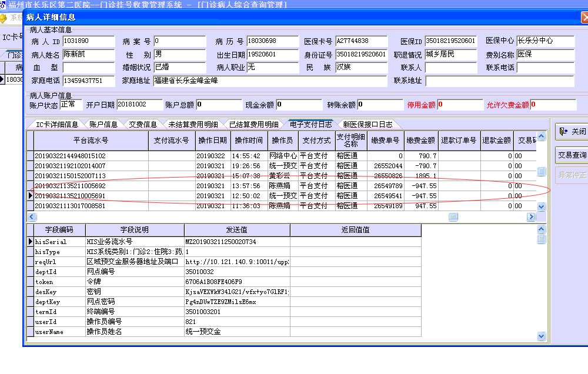Viewport: 588px width, 374px height.
Task: Click the 退款订单号 column header
Action: tap(459, 141)
